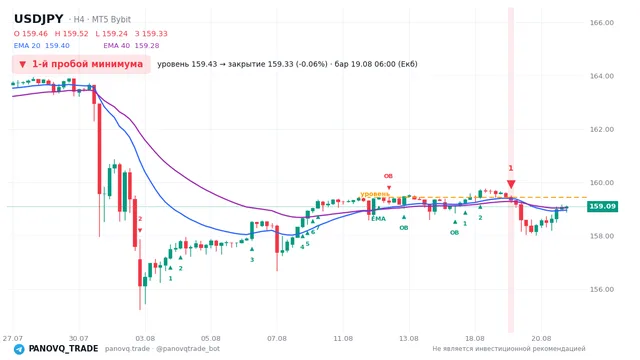Click the 11.08 date axis label

[343, 338]
